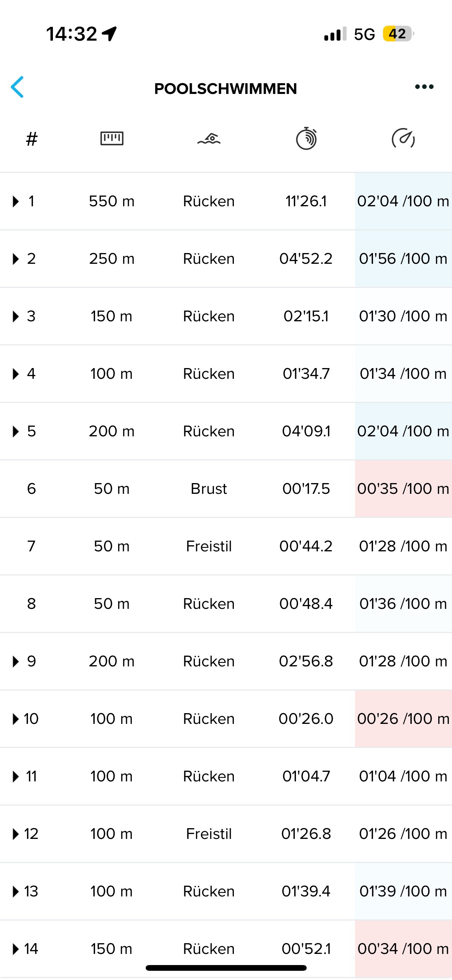Tap the battery indicator showing 42
Viewport: 452px width, 980px height.
398,34
